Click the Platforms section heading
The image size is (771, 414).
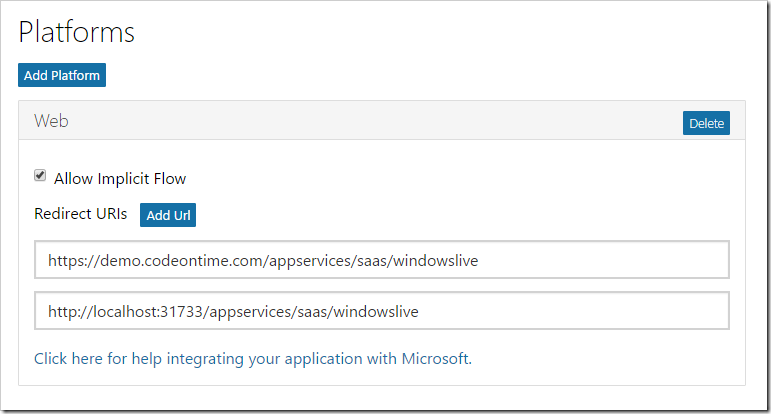coord(76,32)
